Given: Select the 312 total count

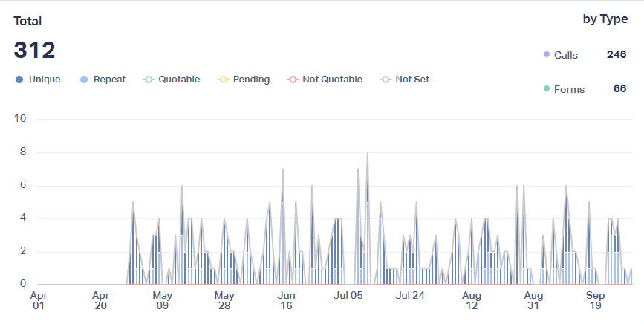Looking at the screenshot, I should [35, 51].
